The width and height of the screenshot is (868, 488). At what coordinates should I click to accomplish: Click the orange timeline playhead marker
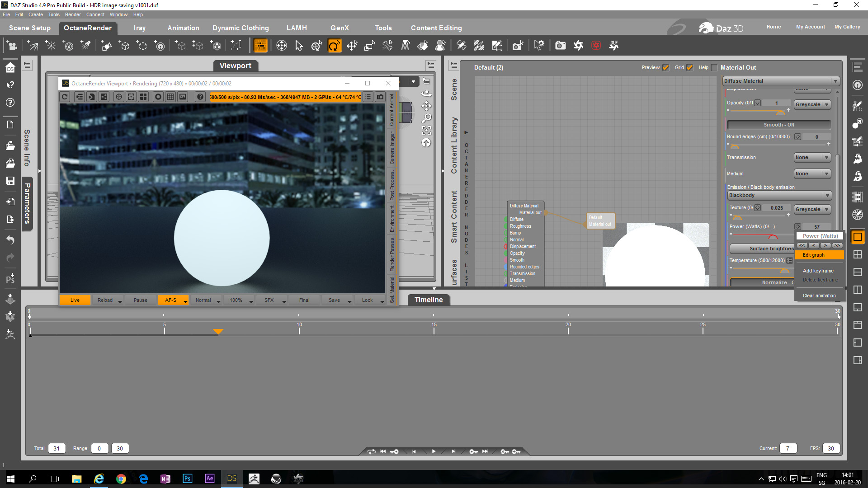pyautogui.click(x=218, y=331)
